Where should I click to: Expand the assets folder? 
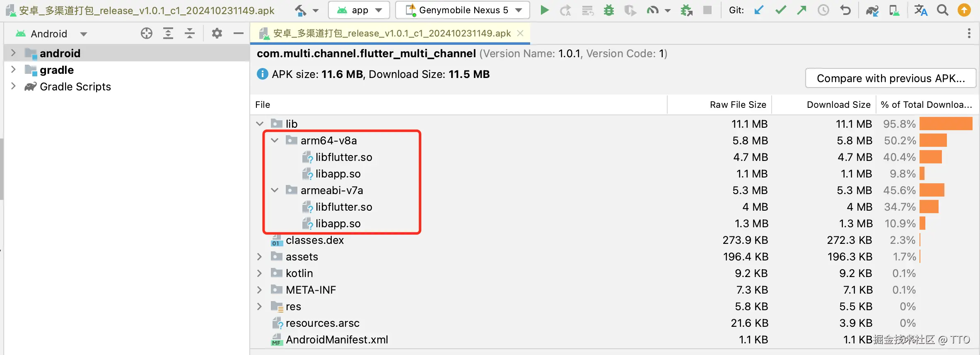(x=260, y=256)
